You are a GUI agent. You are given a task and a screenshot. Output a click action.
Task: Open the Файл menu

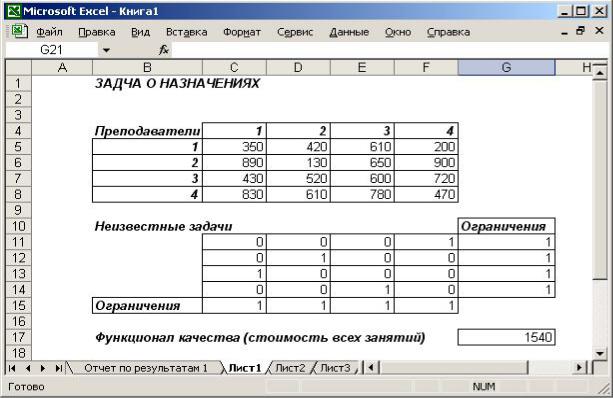[49, 32]
